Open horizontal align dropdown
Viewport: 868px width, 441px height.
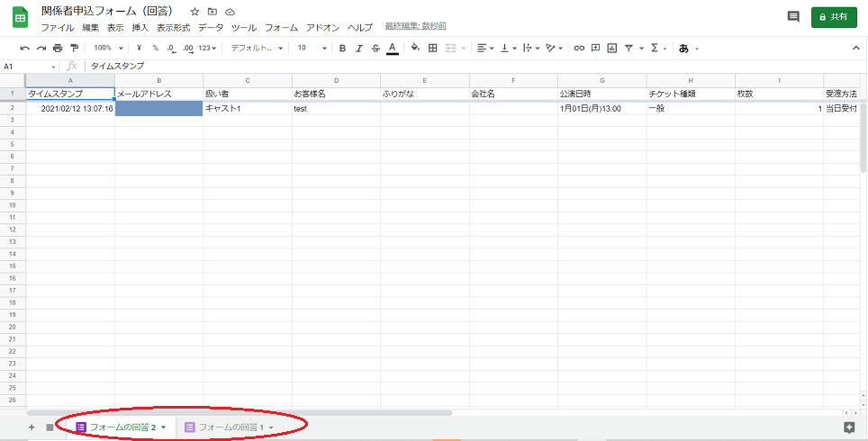coord(485,48)
